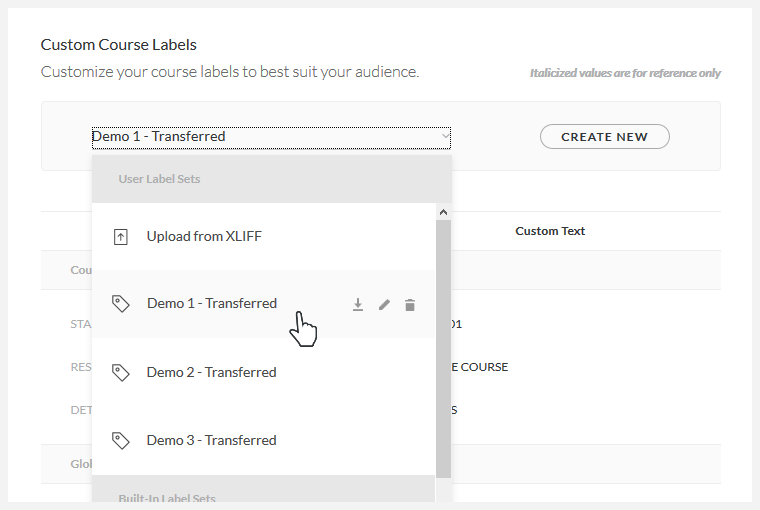Click the tag icon next to Demo 2

click(x=121, y=372)
